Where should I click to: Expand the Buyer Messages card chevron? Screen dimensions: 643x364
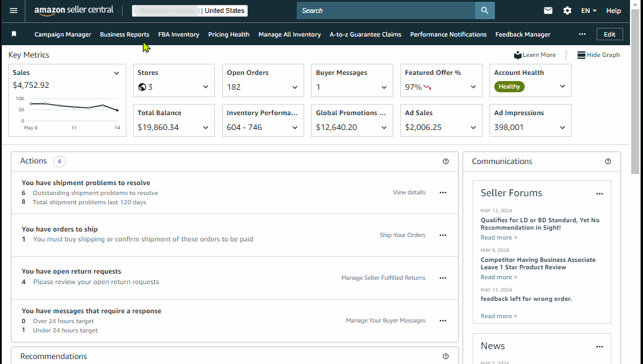point(384,87)
